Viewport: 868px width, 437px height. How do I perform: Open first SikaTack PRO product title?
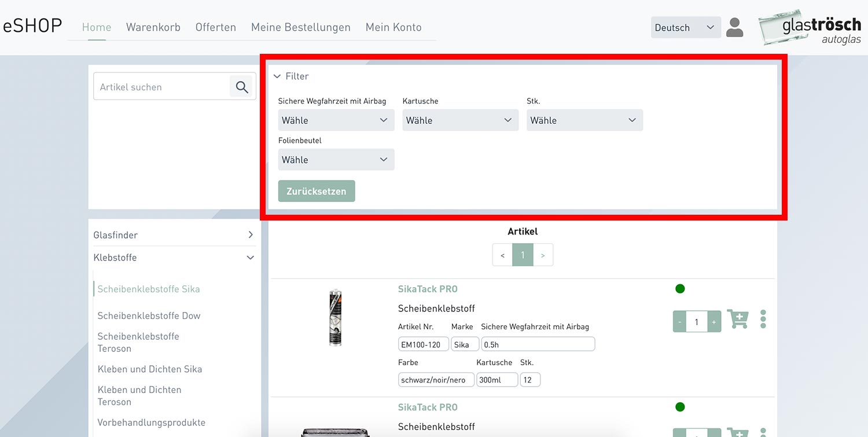pos(428,289)
